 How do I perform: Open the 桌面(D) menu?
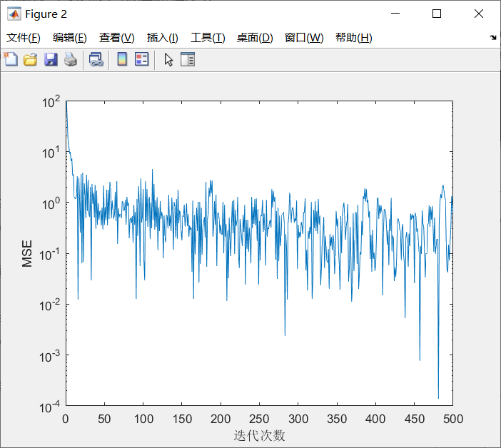(255, 38)
